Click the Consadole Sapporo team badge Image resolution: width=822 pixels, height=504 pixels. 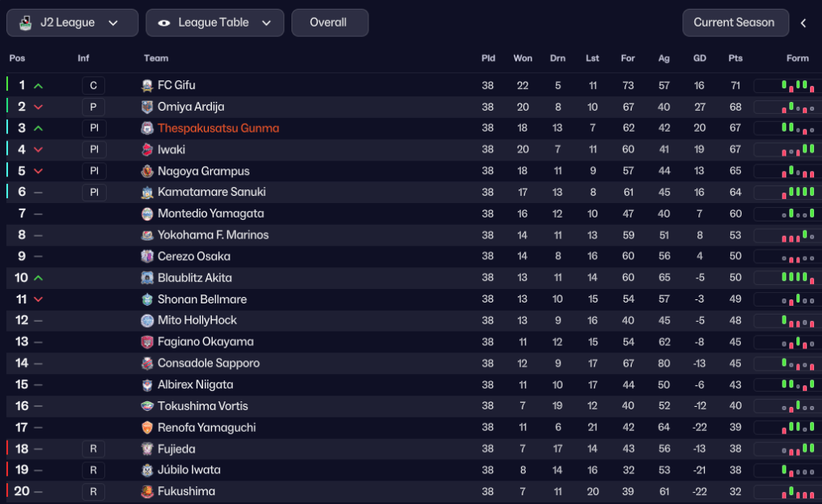point(147,364)
